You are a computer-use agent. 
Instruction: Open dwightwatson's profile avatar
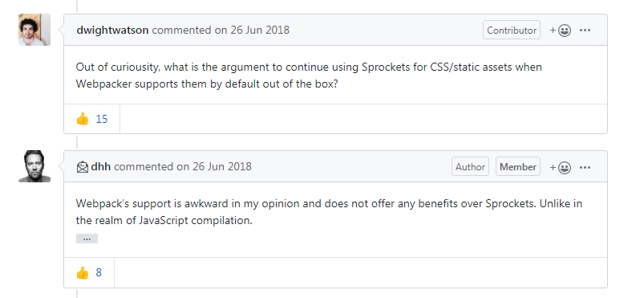coord(34,30)
